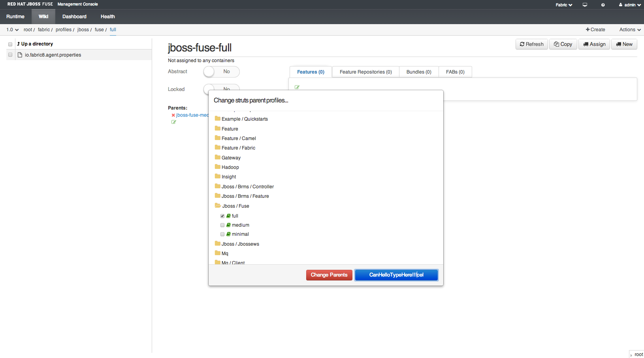Go to fabric in the breadcrumb

44,30
